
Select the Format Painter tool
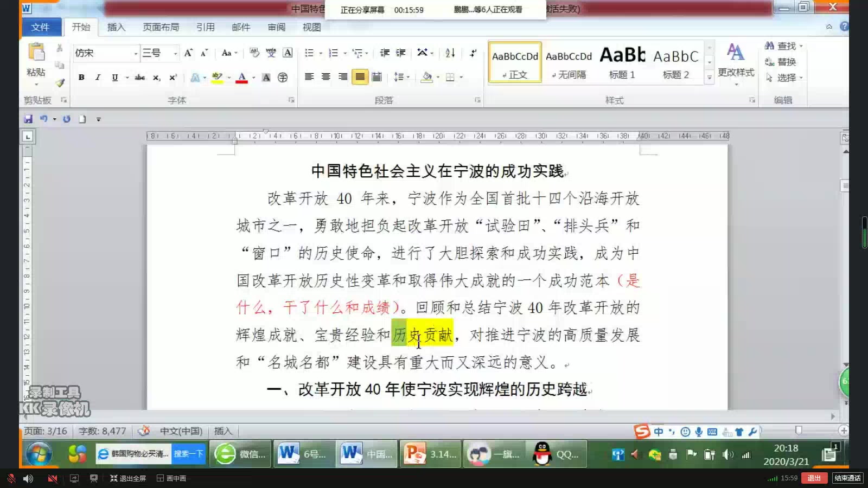[60, 82]
